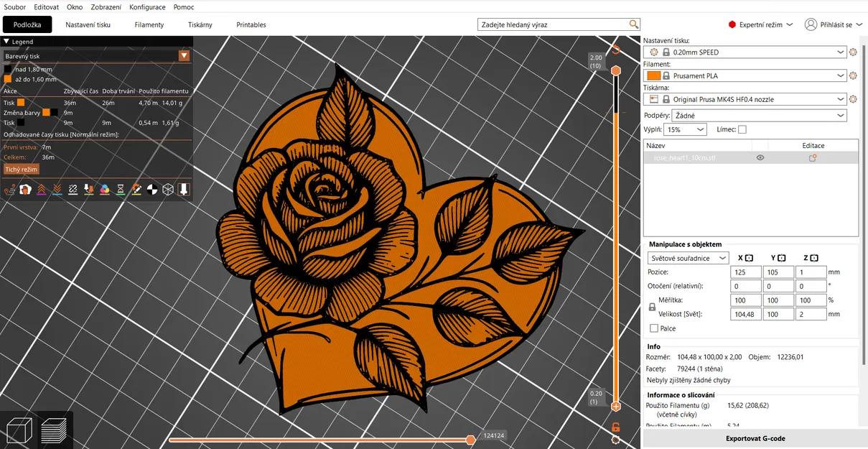Screen dimensions: 868x449
Task: Toggle the center of mass indicator
Action: point(151,188)
